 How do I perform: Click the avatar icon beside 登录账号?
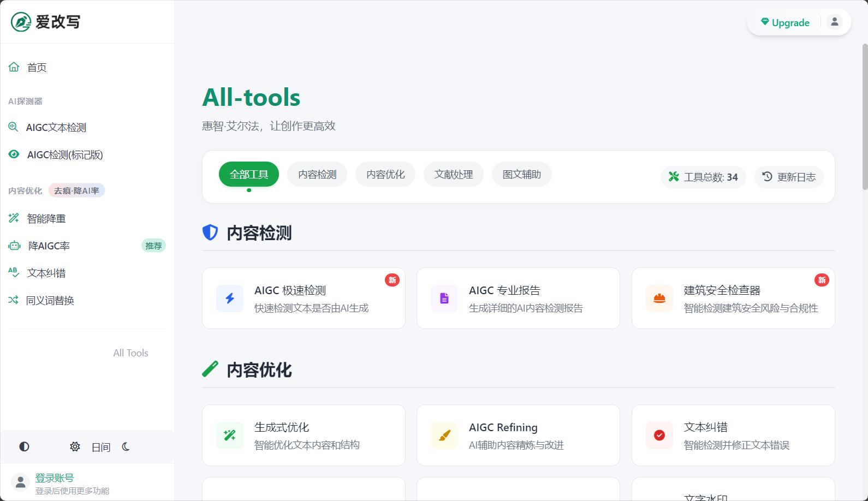pyautogui.click(x=20, y=482)
